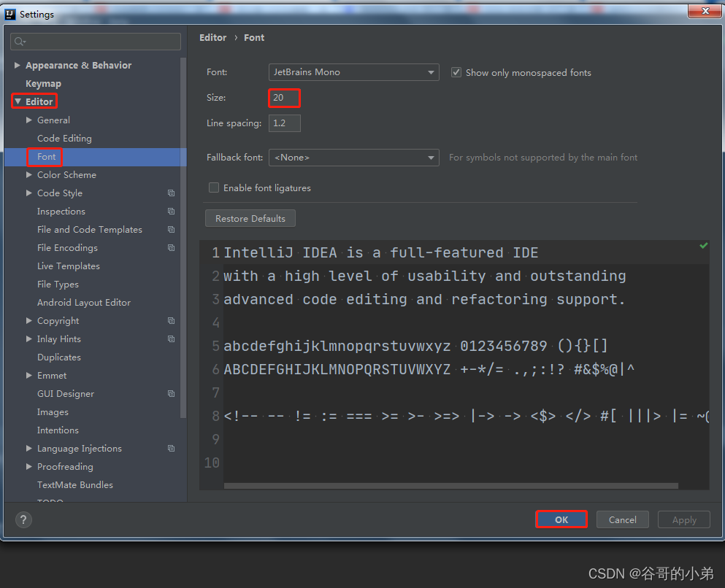
Task: Open Code Editing settings page
Action: (64, 139)
